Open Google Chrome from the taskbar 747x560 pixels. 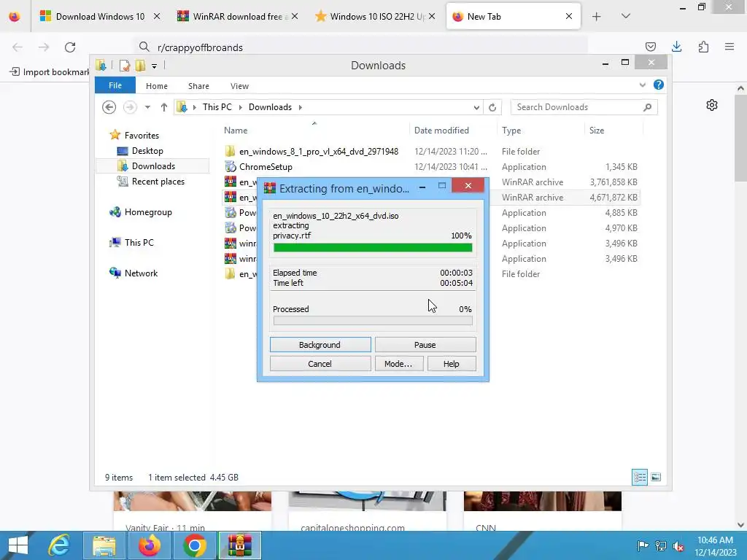(x=194, y=545)
